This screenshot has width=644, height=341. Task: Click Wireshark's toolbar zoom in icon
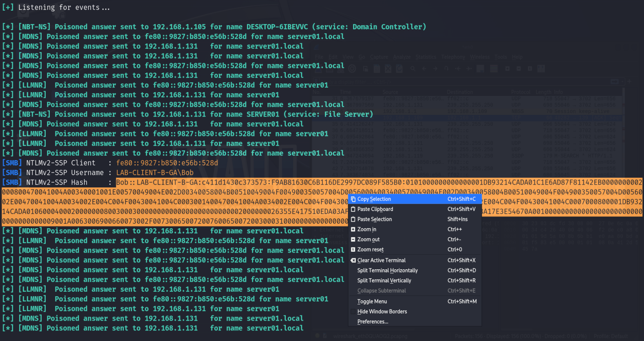(x=507, y=68)
